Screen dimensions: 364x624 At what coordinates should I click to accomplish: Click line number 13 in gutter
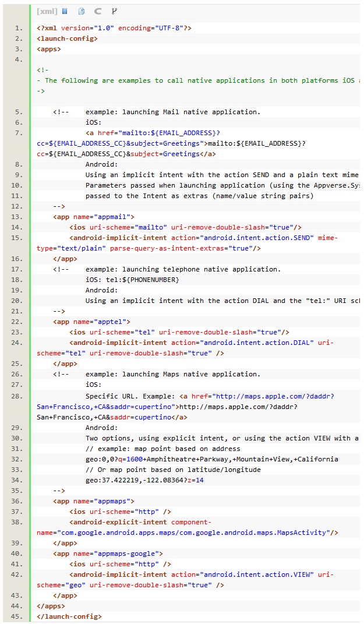[17, 217]
